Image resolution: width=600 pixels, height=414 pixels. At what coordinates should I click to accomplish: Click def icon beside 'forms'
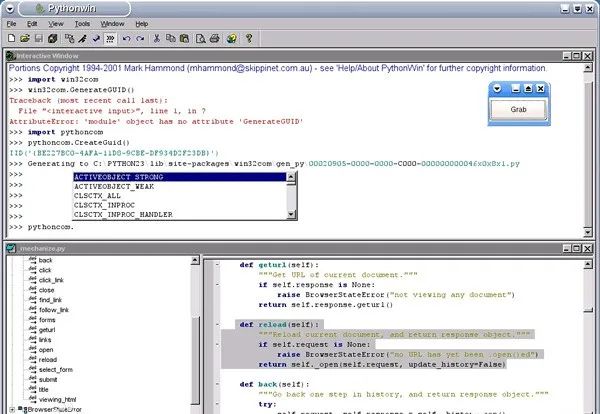pyautogui.click(x=33, y=319)
